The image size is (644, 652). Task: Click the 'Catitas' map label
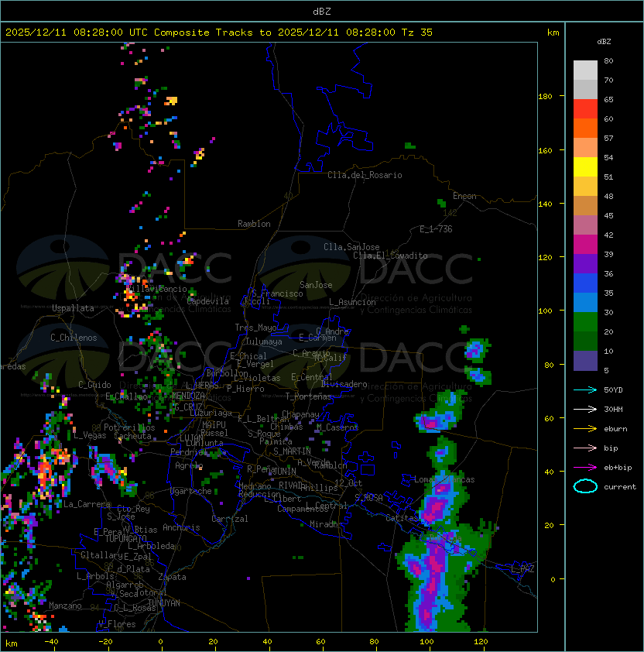tap(402, 518)
